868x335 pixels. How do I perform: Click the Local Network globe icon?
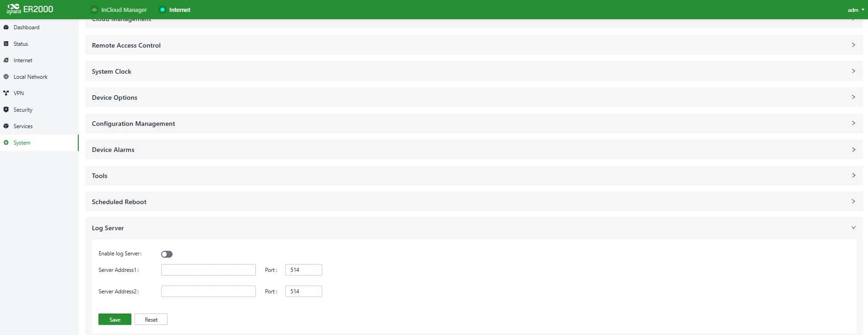(6, 77)
